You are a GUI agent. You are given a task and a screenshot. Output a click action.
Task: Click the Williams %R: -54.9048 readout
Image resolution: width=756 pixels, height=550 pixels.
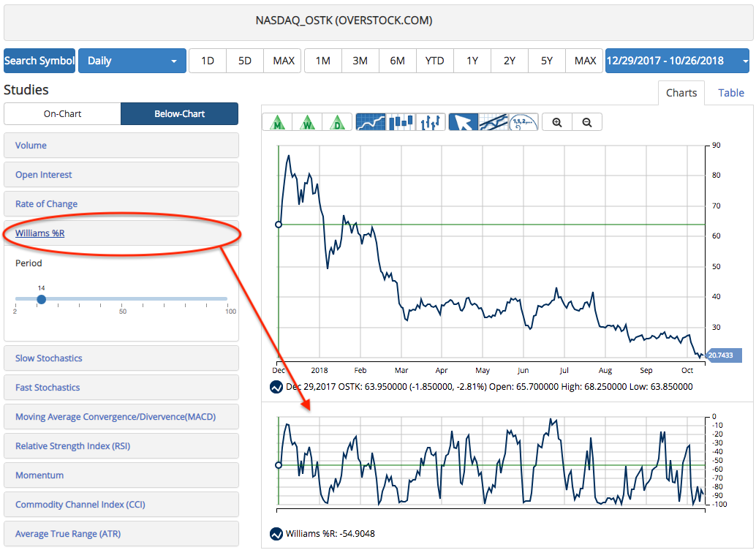[330, 534]
